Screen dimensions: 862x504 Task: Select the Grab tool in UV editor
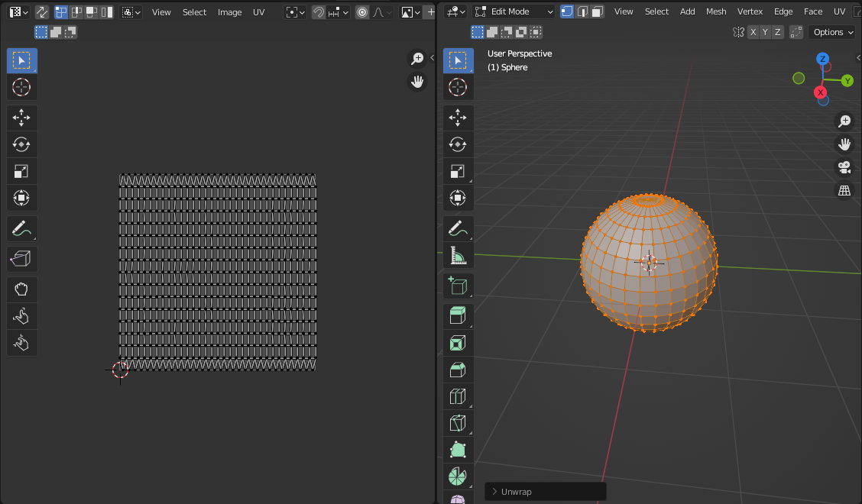[x=21, y=290]
